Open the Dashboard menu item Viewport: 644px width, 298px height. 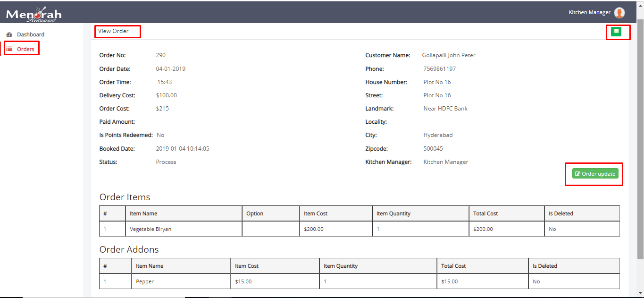[x=30, y=34]
